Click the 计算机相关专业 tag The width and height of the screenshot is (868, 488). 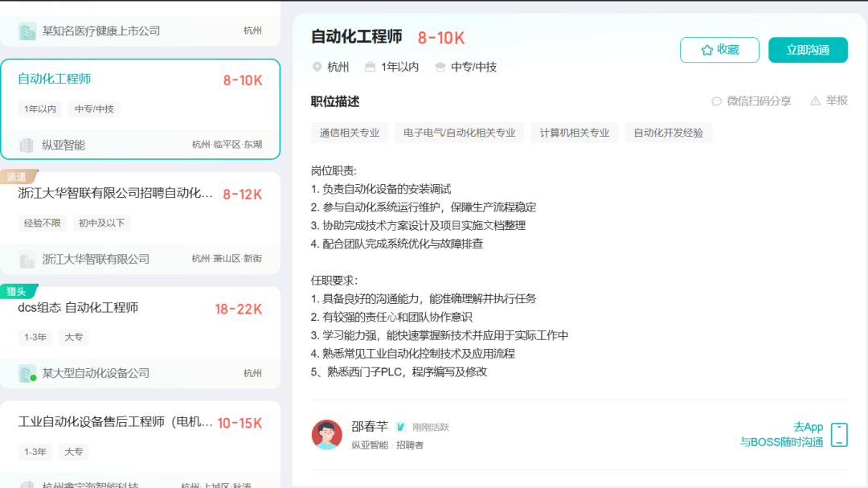pyautogui.click(x=574, y=133)
